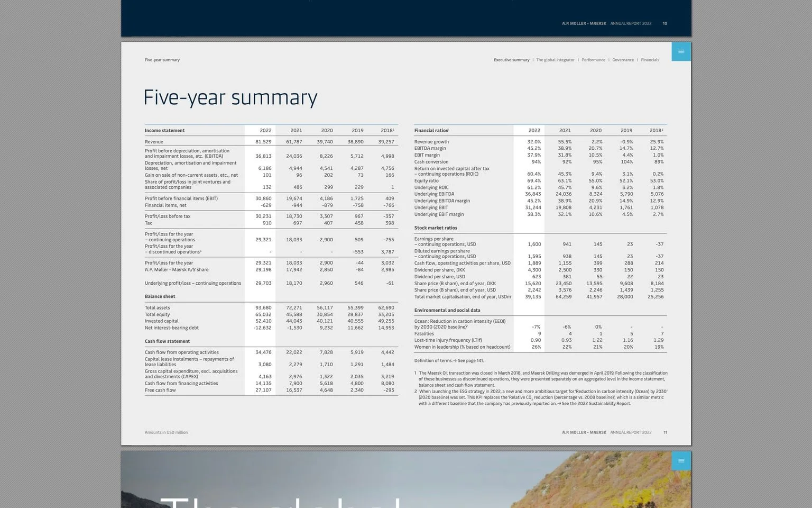
Task: Click the Five-year summary page title
Action: pyautogui.click(x=230, y=97)
